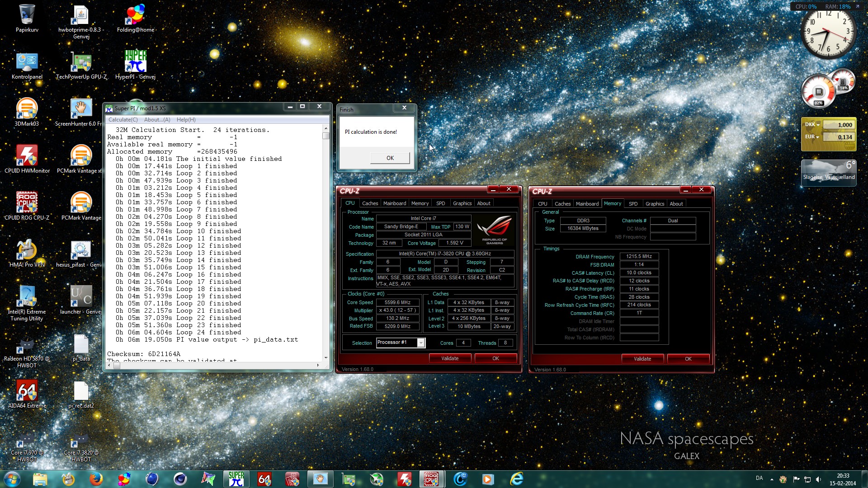The image size is (868, 488).
Task: Click OK in right CPU-Z Memory window
Action: 688,359
